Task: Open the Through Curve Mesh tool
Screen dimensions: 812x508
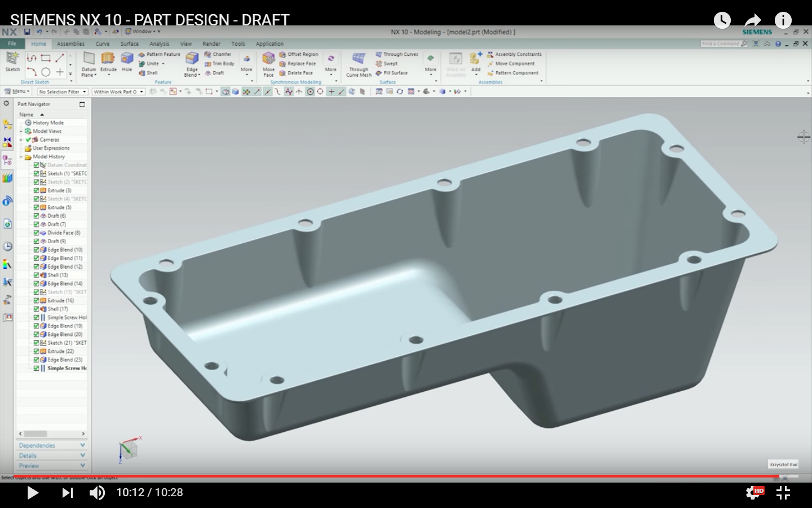Action: click(359, 64)
